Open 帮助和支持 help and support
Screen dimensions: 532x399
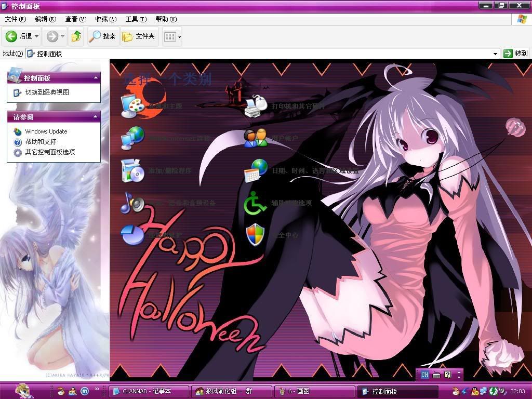click(x=41, y=141)
